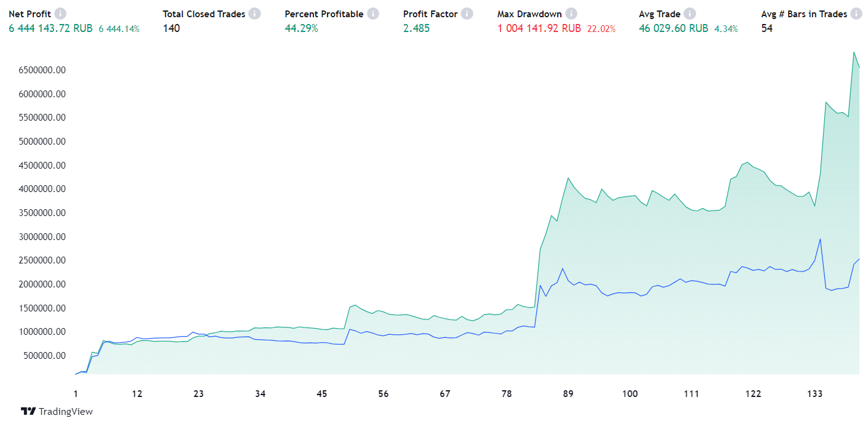
Task: Click the info icon beside Max Drawdown
Action: [x=571, y=14]
